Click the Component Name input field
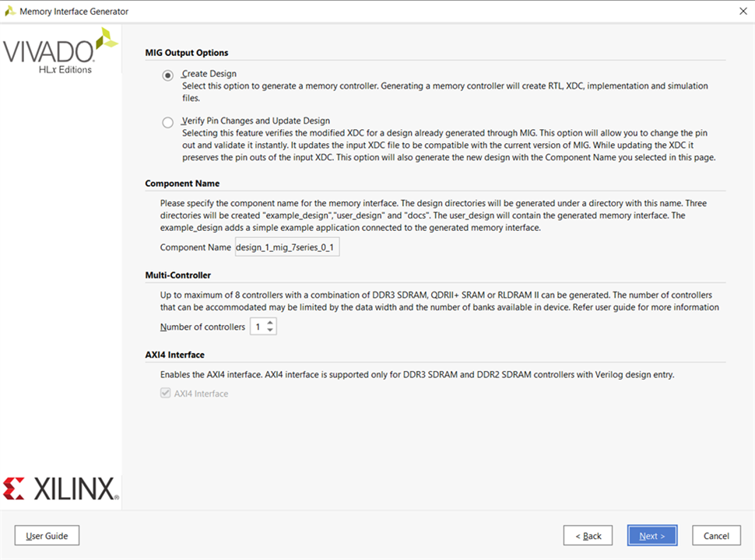Image resolution: width=755 pixels, height=560 pixels. (287, 247)
